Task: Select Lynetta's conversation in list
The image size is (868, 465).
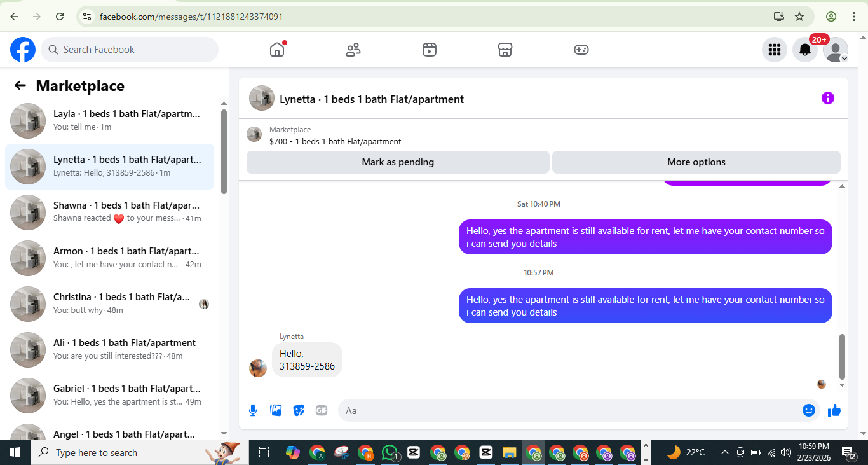Action: [109, 167]
